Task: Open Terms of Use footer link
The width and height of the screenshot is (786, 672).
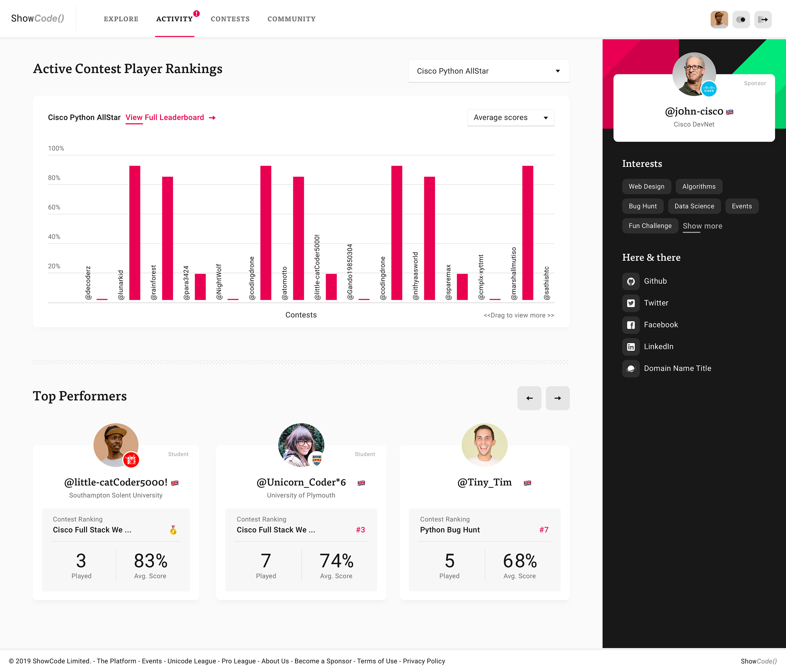Action: click(x=377, y=661)
